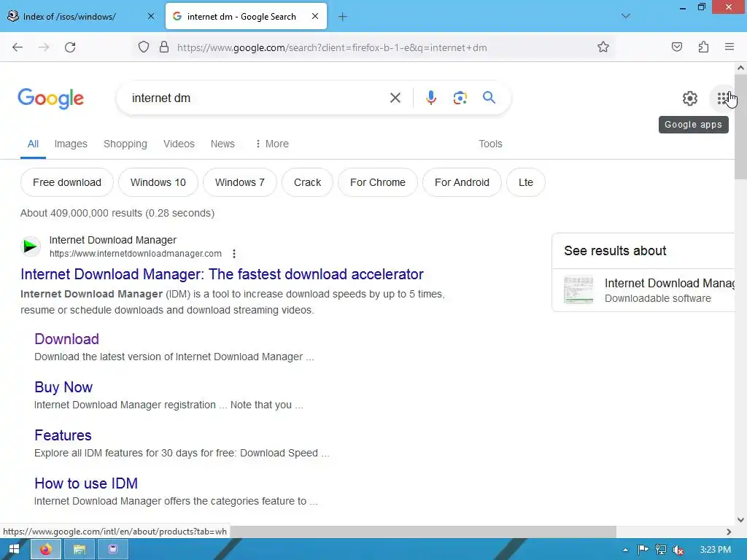Click the purple app icon on taskbar
747x560 pixels.
[x=113, y=549]
